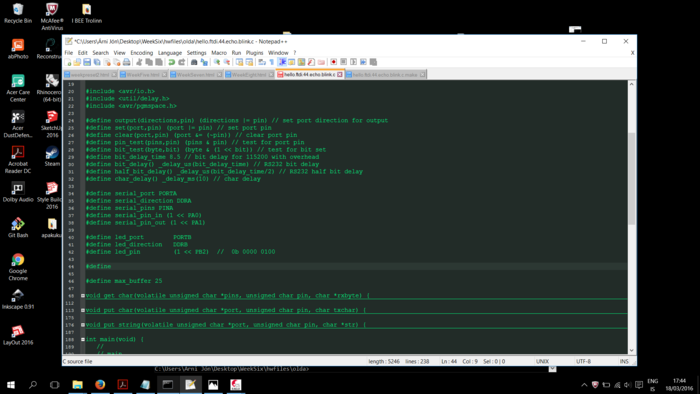
Task: Open the File menu
Action: [69, 53]
